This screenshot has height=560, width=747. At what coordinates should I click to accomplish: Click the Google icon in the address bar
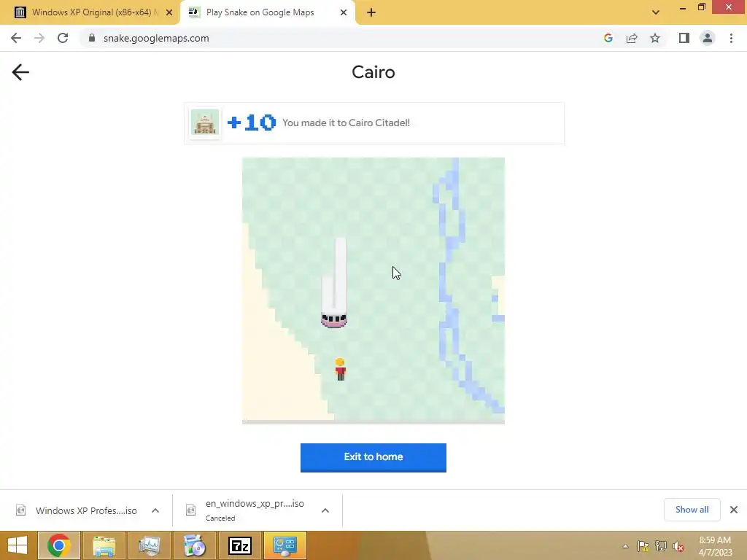coord(608,38)
